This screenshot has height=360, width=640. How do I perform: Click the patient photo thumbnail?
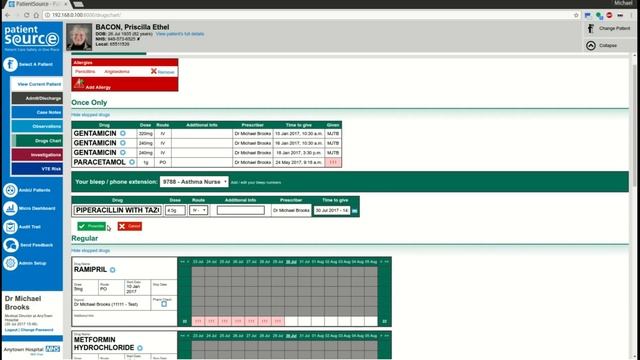point(79,37)
